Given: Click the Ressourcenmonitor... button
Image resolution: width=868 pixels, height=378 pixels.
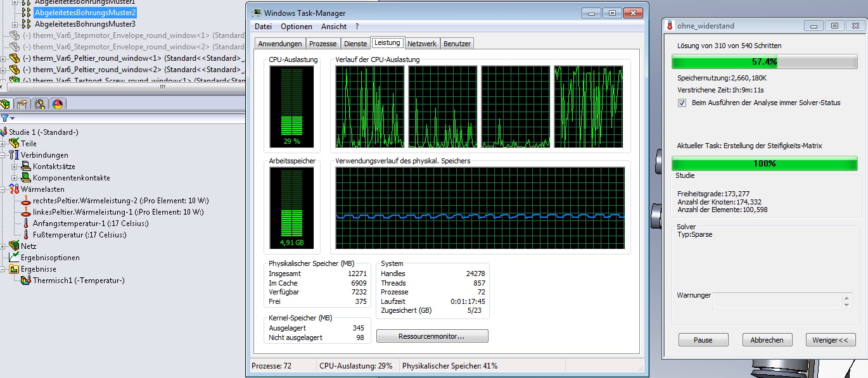Looking at the screenshot, I should click(x=432, y=336).
